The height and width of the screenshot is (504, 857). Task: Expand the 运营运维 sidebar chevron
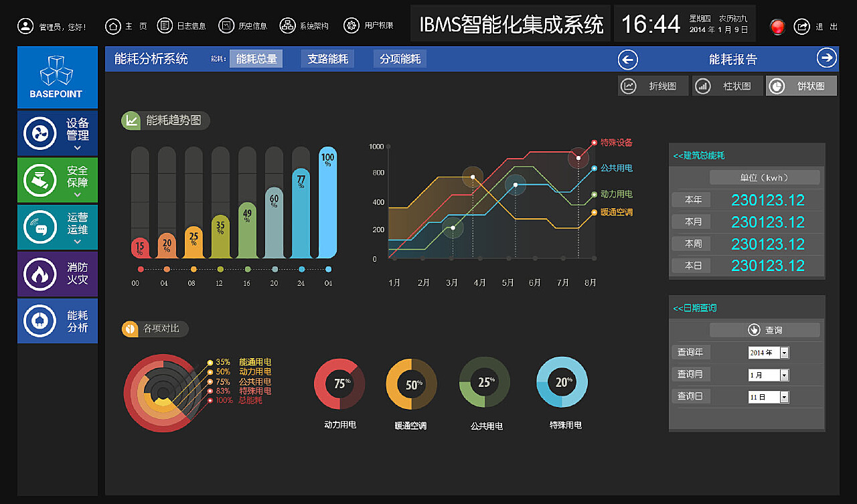coord(78,242)
